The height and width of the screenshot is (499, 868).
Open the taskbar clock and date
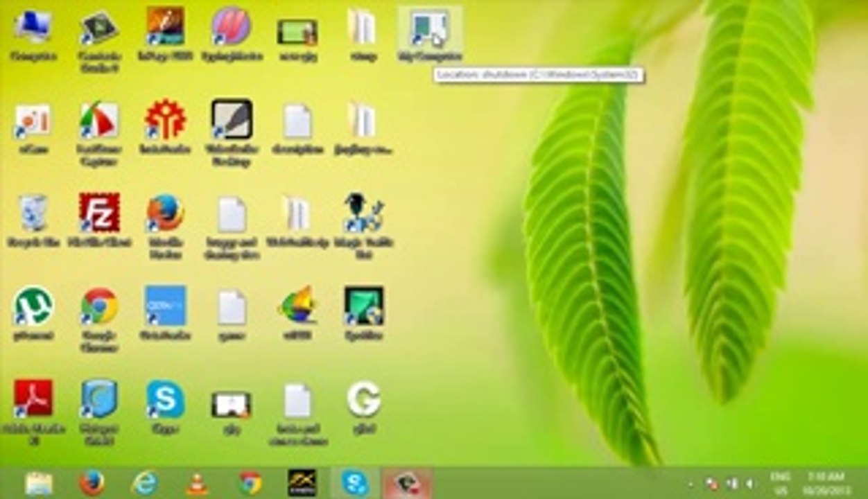825,483
